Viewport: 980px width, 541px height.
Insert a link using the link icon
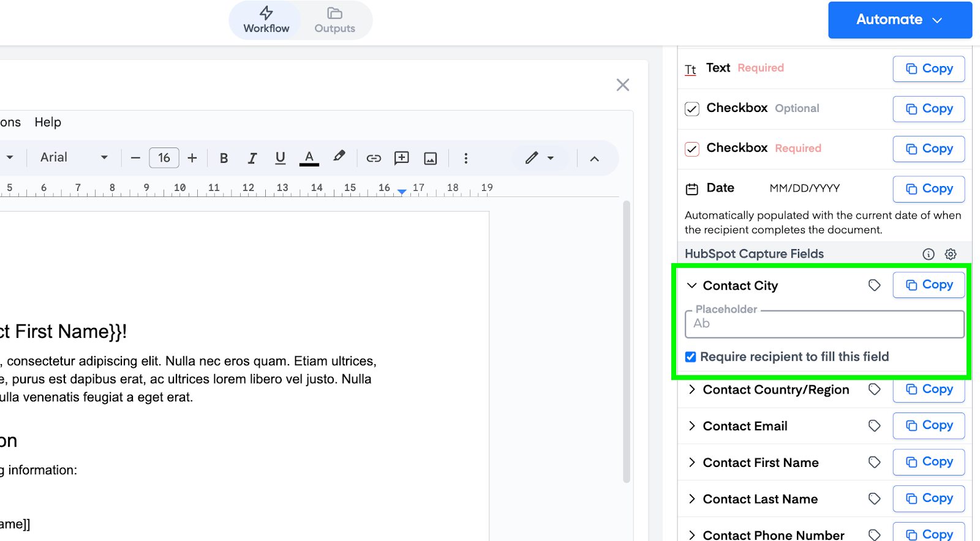pyautogui.click(x=374, y=159)
